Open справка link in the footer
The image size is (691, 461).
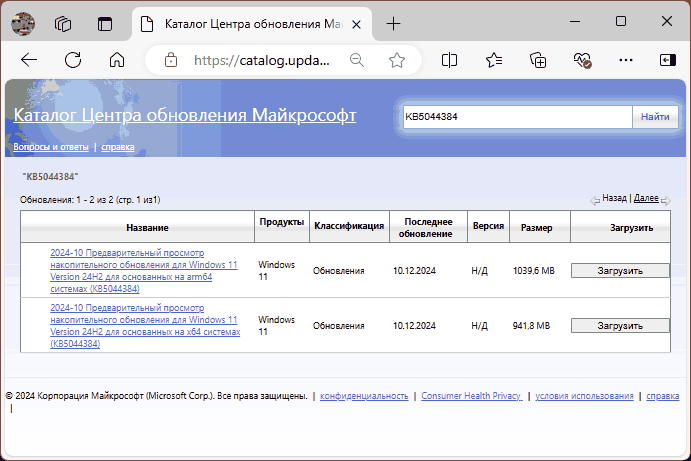coord(663,396)
